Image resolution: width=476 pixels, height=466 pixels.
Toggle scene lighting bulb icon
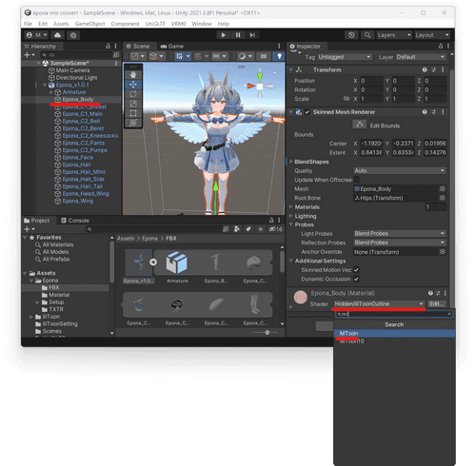[x=279, y=56]
